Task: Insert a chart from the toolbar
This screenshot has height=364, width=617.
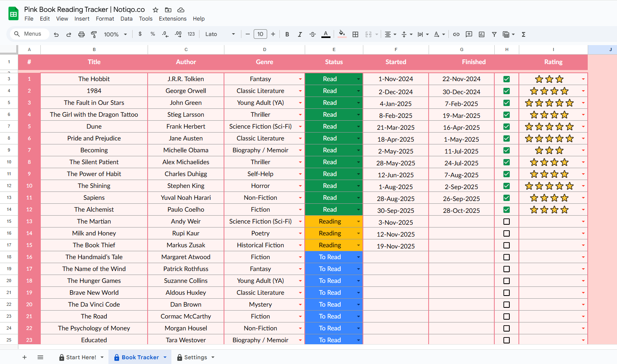Action: 481,34
